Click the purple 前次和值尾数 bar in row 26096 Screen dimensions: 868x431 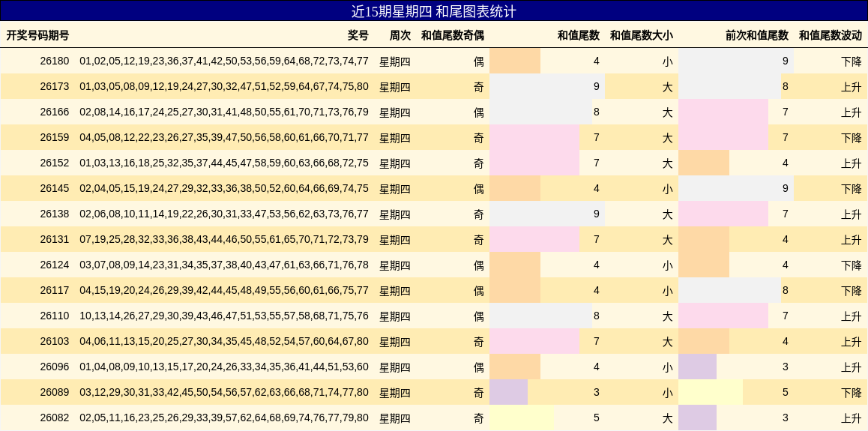coord(697,367)
